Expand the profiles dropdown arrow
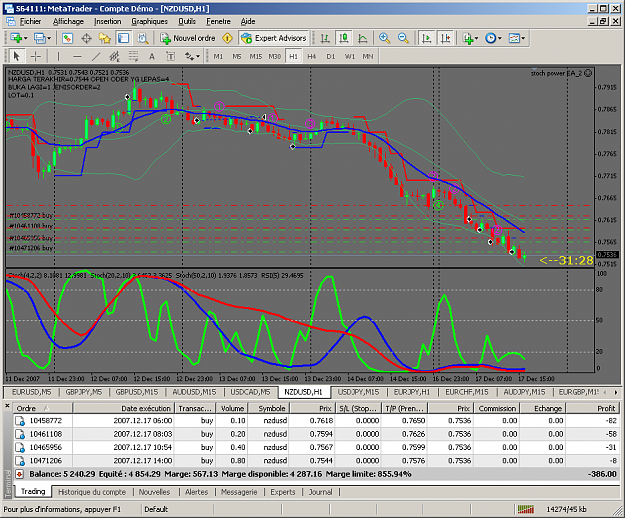The width and height of the screenshot is (625, 518). pos(49,38)
